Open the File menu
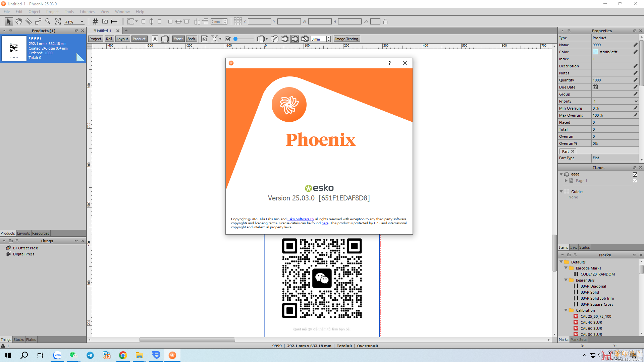This screenshot has width=644, height=362. point(7,12)
